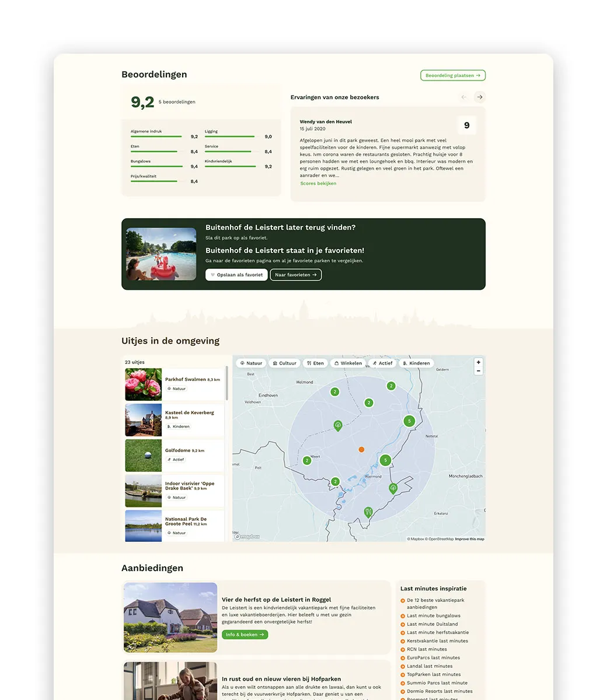Enable the Eten map filter
Viewport: 607px width, 700px height.
(315, 363)
